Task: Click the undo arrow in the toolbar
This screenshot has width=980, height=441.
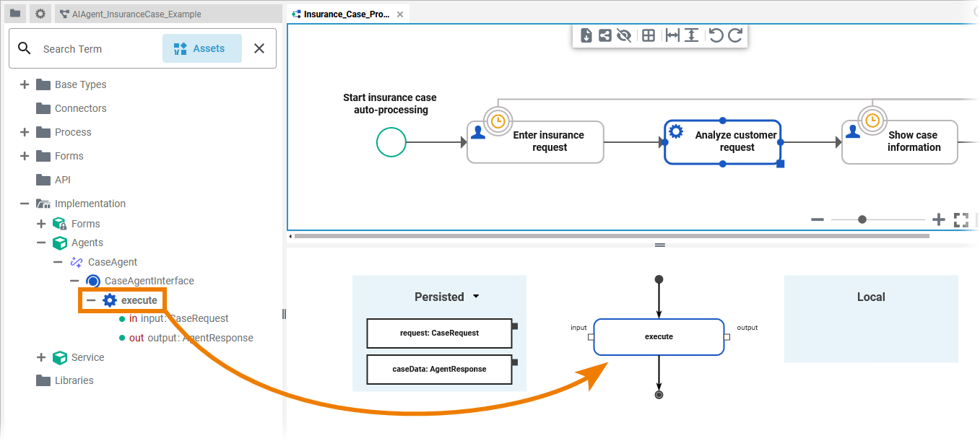Action: [716, 35]
